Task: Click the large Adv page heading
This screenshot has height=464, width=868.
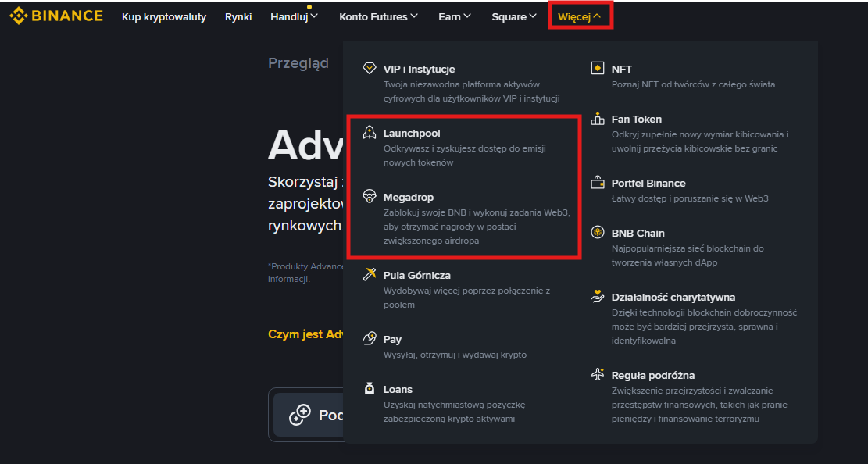Action: (x=305, y=145)
